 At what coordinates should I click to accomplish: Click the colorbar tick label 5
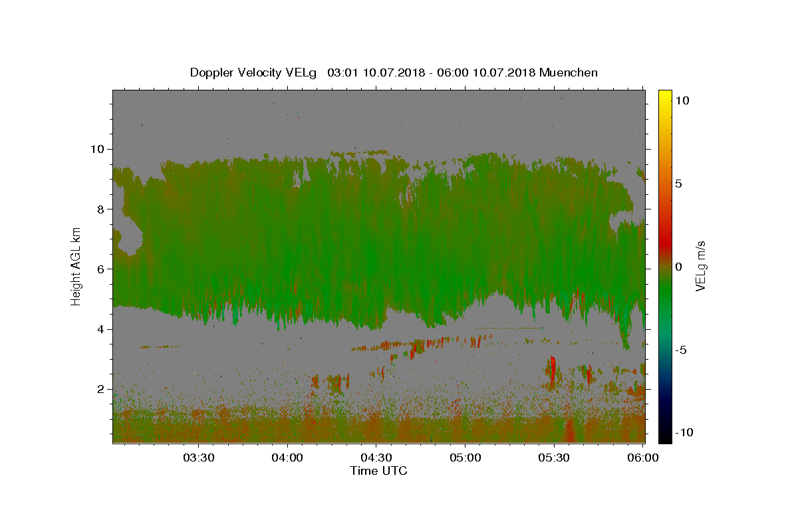pyautogui.click(x=678, y=184)
